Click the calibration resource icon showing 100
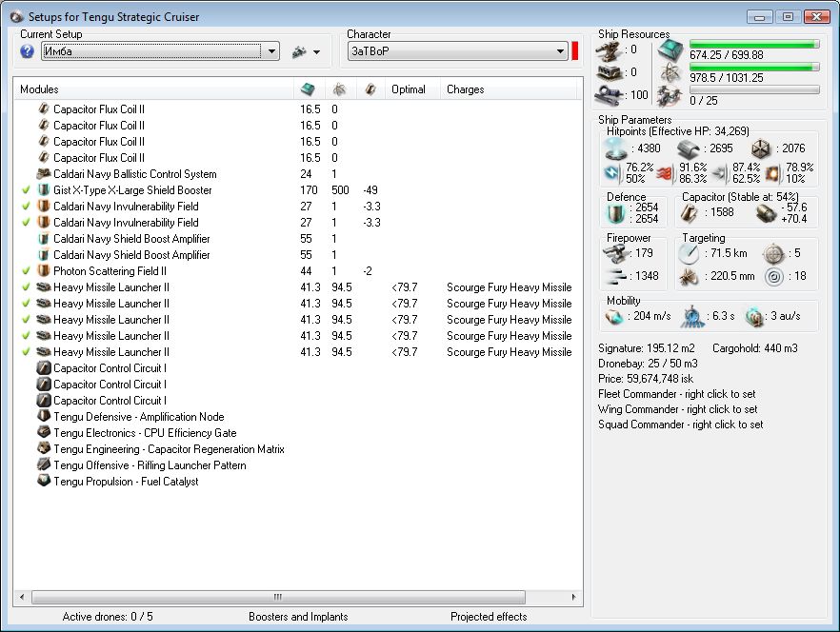 point(609,95)
